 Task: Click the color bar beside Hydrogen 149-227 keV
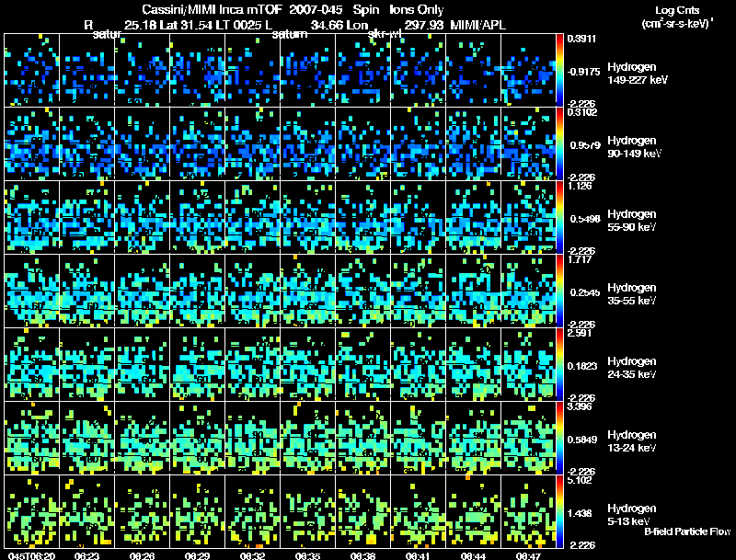(559, 70)
